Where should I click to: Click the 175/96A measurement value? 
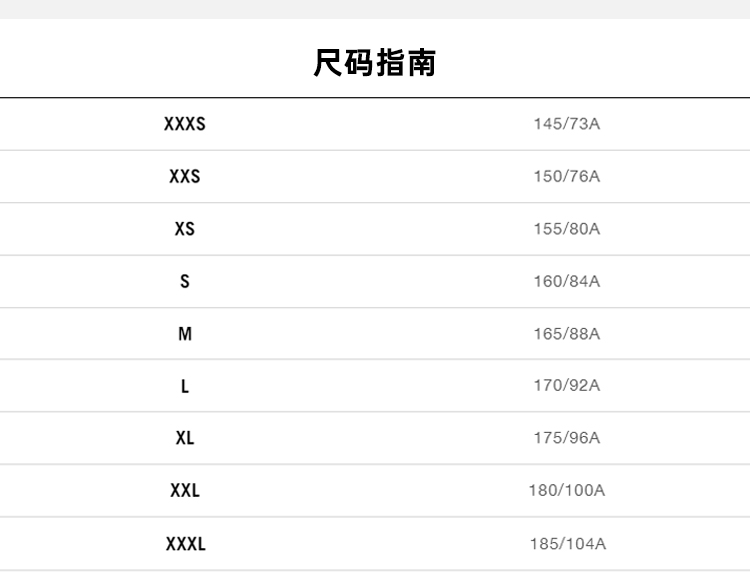[x=567, y=438]
